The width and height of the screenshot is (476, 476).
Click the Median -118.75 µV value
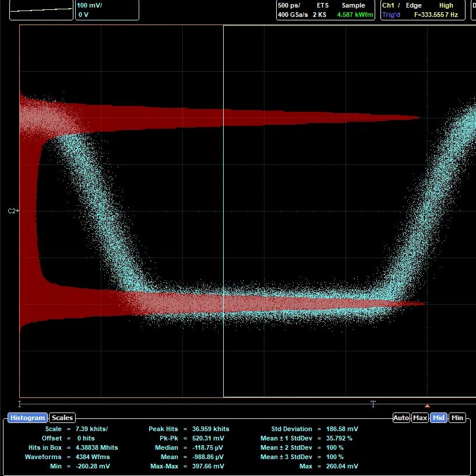coord(207,447)
